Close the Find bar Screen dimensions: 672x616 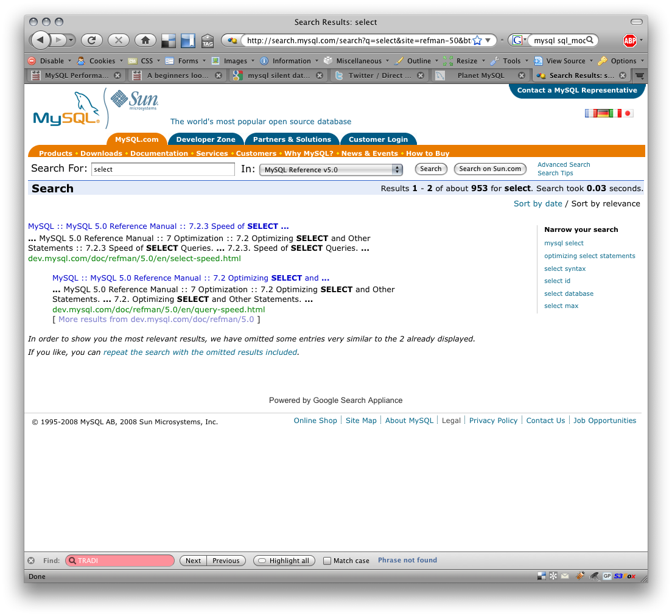pos(31,561)
